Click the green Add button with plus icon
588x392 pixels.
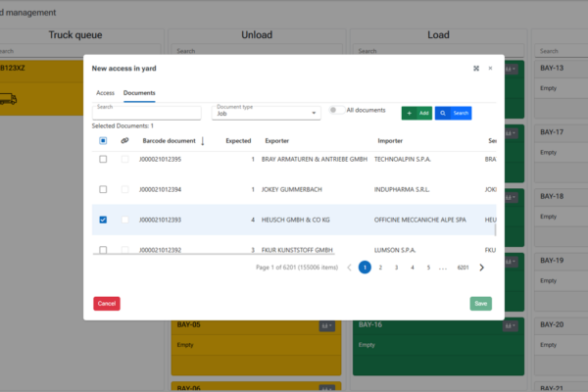click(x=416, y=113)
